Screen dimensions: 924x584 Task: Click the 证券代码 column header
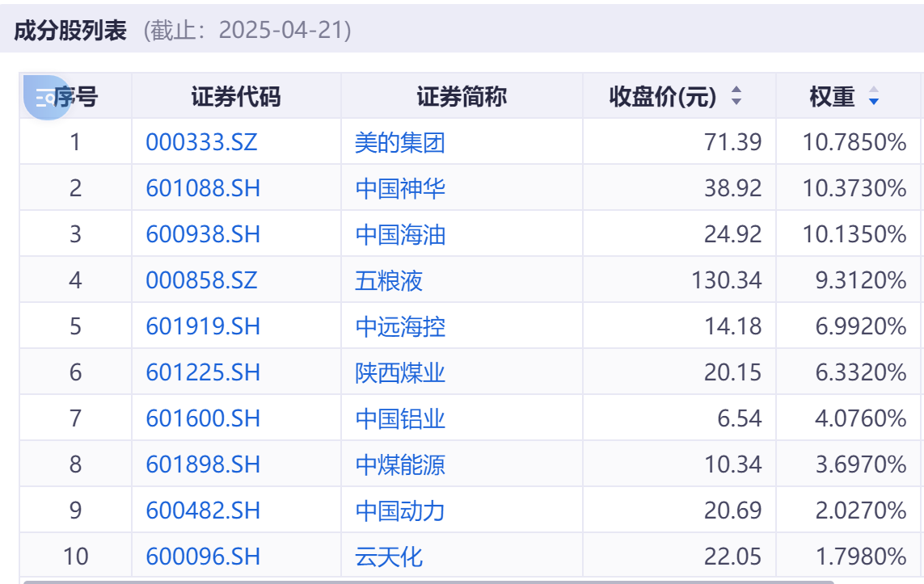tap(236, 97)
